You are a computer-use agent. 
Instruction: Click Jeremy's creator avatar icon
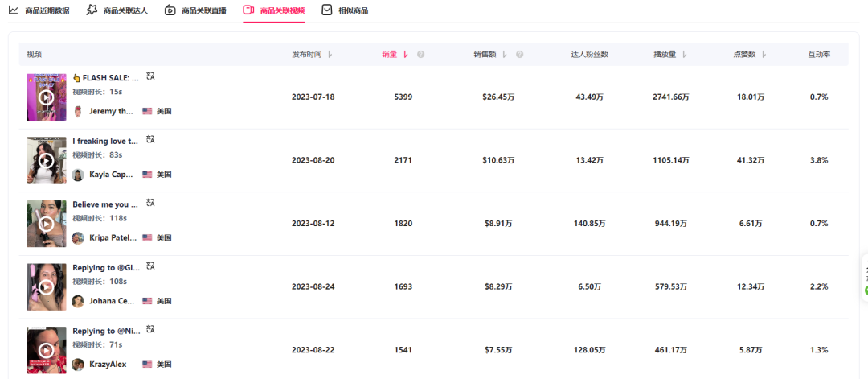(78, 111)
